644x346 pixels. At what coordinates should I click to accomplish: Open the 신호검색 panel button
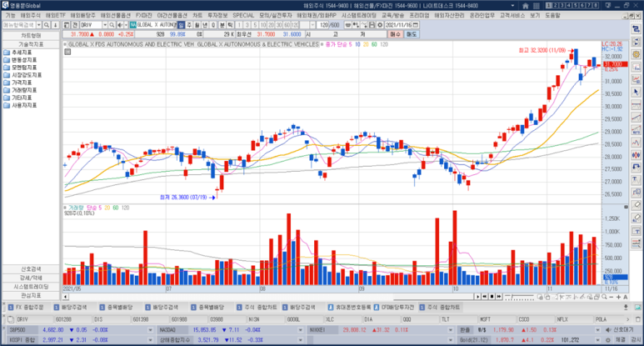click(x=31, y=269)
